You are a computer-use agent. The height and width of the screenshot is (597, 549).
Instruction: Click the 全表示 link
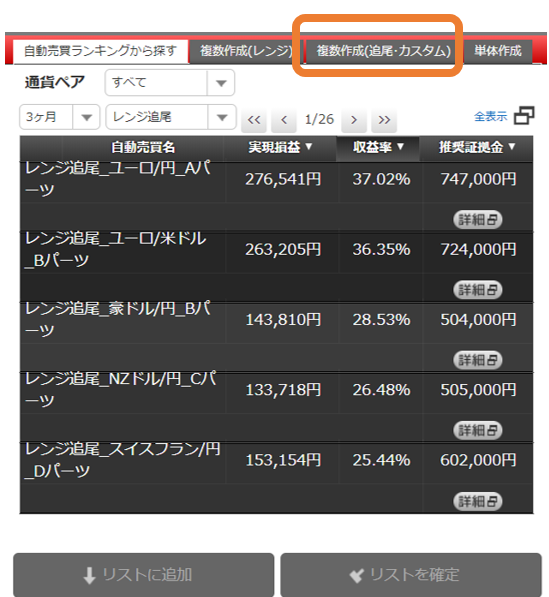(490, 116)
